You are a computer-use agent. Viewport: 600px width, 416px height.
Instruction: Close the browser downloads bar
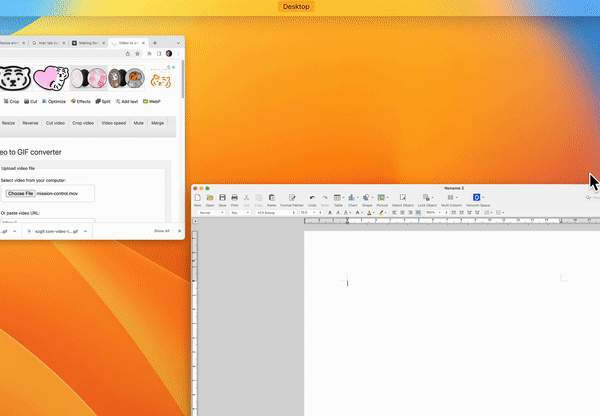179,231
